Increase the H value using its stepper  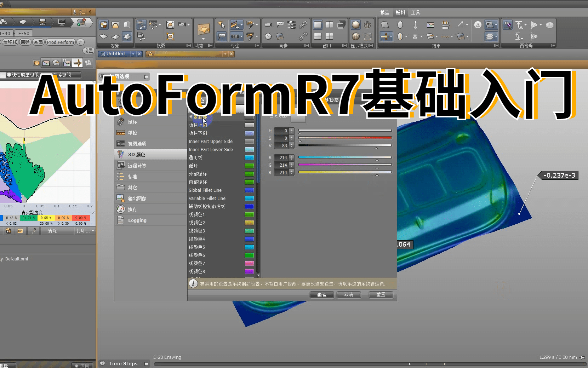click(x=291, y=129)
